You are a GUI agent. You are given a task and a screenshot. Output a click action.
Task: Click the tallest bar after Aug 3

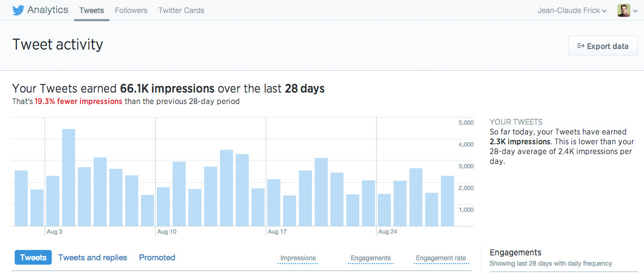point(69,178)
